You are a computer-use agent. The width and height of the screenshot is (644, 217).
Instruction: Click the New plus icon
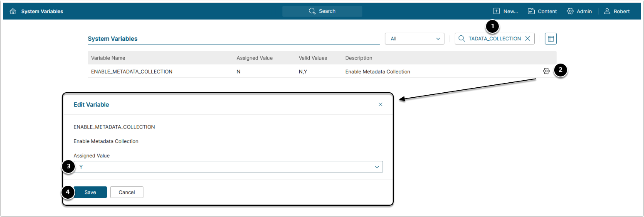tap(496, 11)
